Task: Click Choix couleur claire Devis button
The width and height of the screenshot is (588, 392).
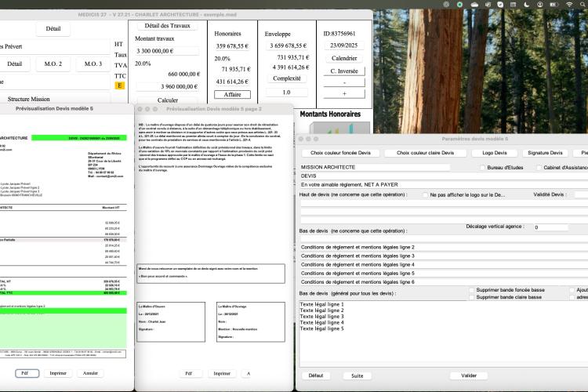Action: point(425,153)
